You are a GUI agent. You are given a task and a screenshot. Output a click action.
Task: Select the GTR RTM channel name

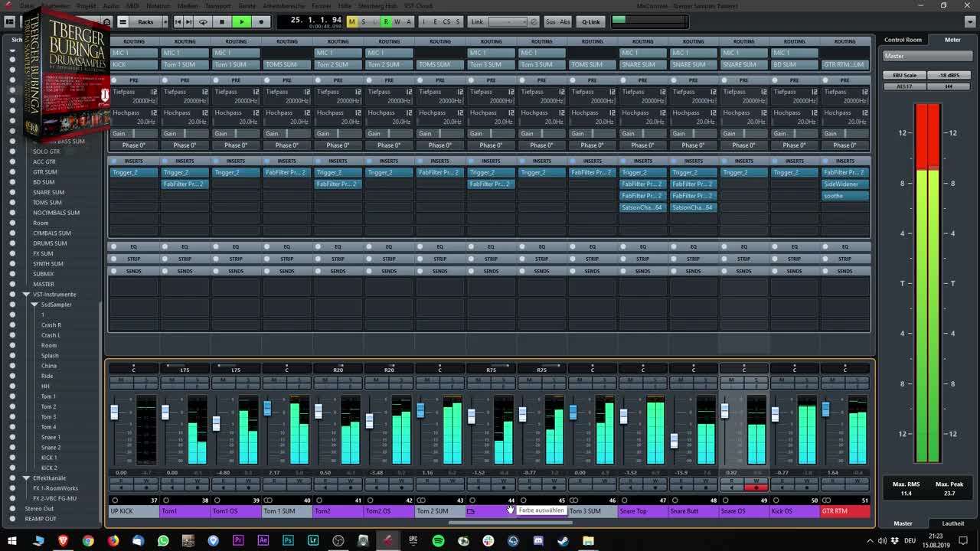coord(845,511)
